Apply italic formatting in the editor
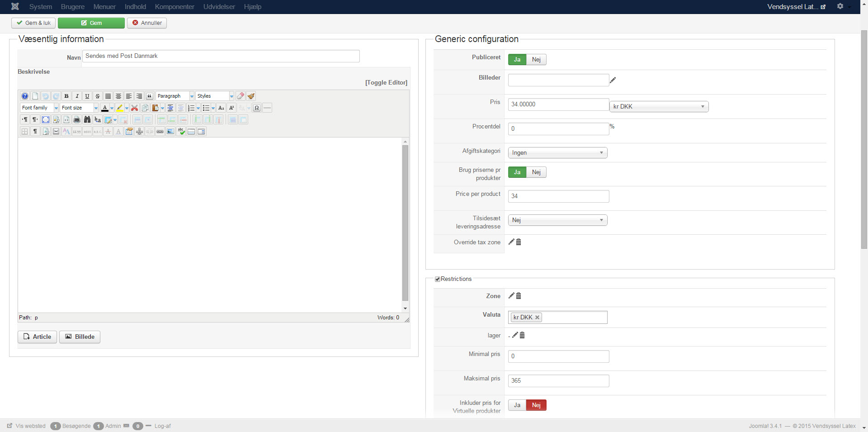 77,96
